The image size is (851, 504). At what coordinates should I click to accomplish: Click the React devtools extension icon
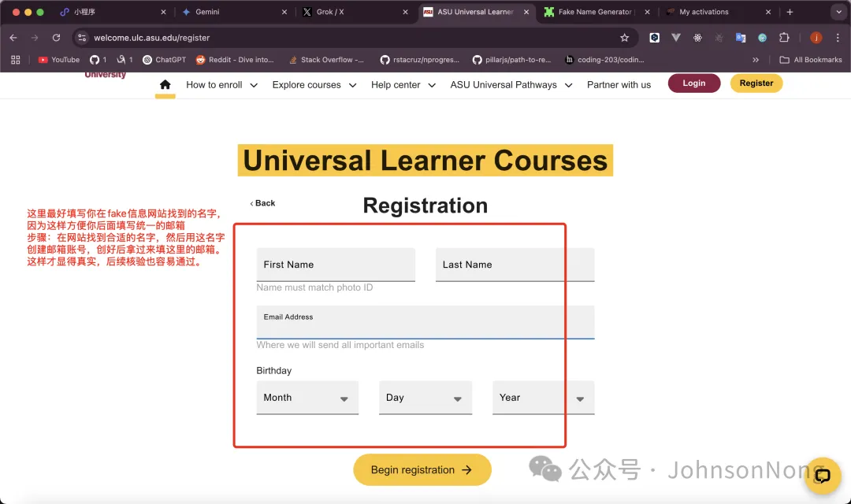697,38
